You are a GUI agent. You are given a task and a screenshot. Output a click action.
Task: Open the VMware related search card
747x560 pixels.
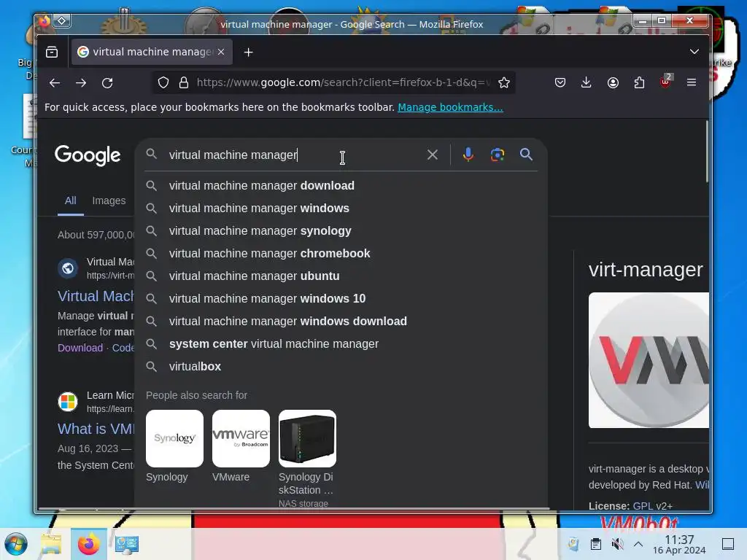[241, 447]
